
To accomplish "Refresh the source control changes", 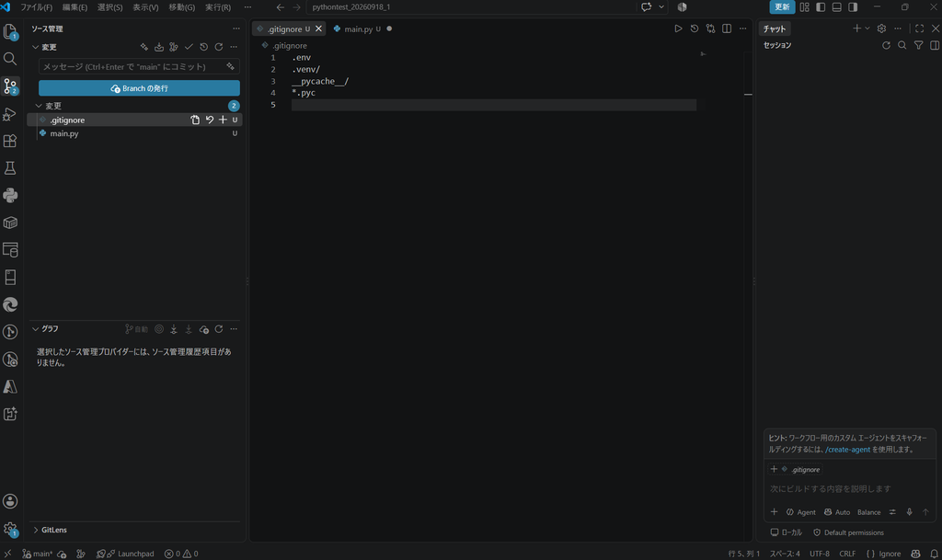I will click(219, 47).
